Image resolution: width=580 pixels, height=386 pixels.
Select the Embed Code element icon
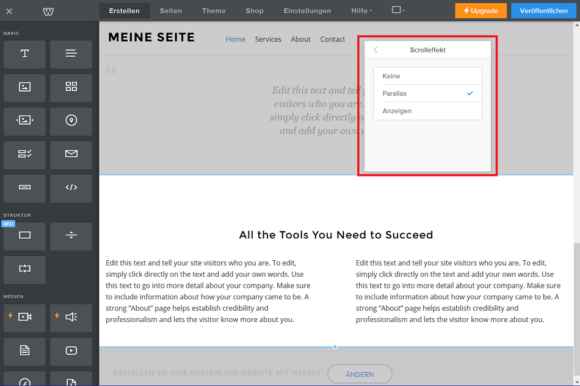click(71, 188)
